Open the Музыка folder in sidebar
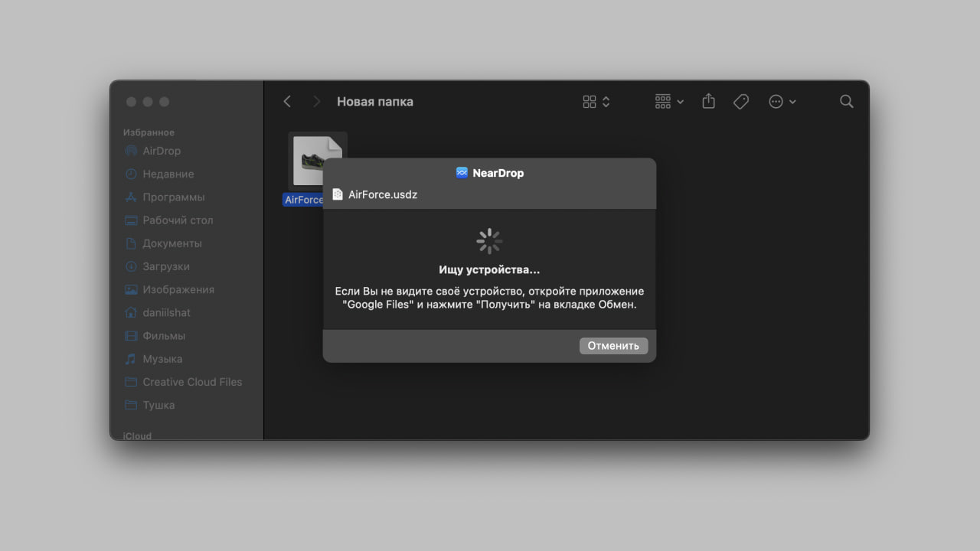 pyautogui.click(x=162, y=359)
